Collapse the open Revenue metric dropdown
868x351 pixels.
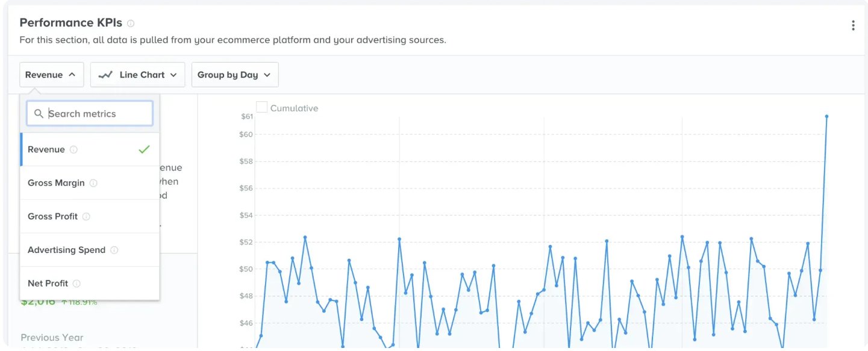coord(51,74)
